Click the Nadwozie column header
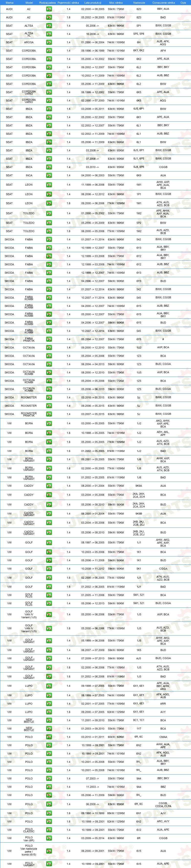This screenshot has width=191, height=868. [139, 2]
